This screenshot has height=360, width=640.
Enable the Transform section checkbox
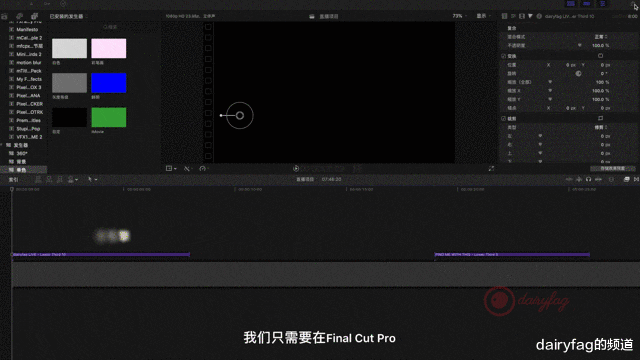pos(504,56)
